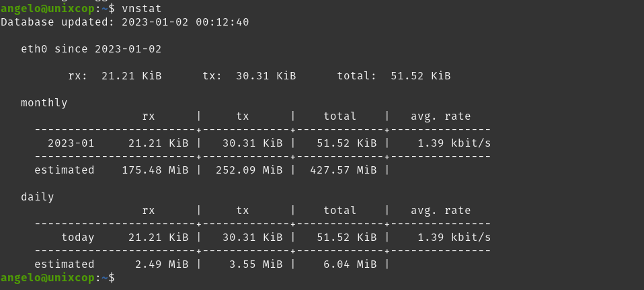
Task: Click the top summary tx 30.31 KiB value
Action: point(266,75)
